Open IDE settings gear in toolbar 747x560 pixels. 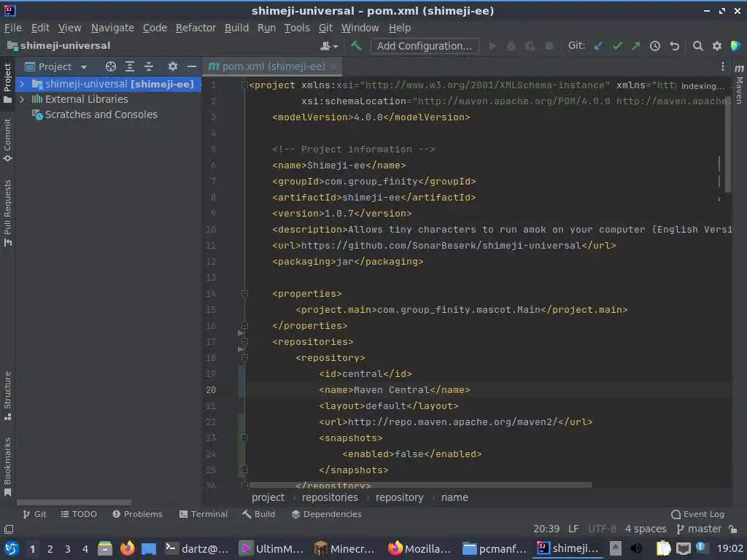[x=716, y=46]
